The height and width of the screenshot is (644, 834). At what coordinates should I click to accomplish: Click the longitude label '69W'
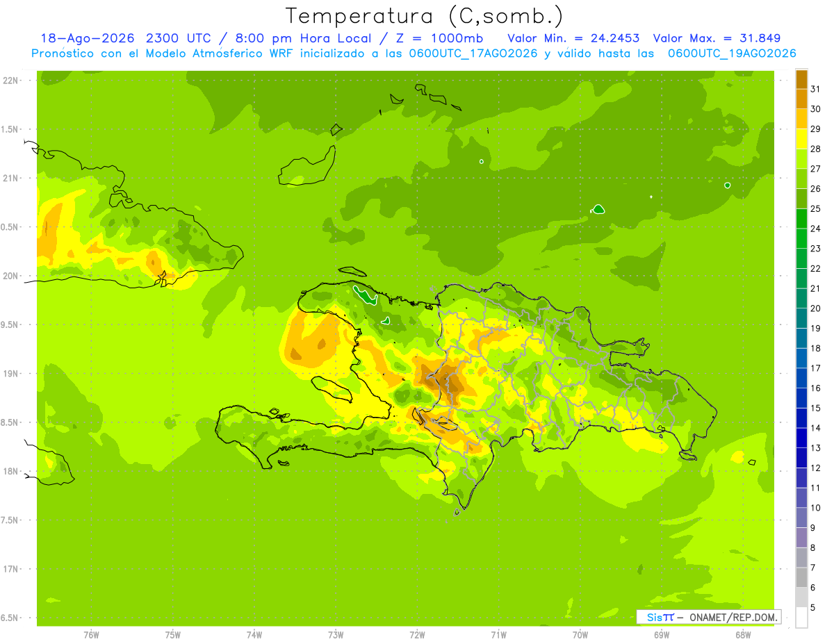[x=661, y=634]
